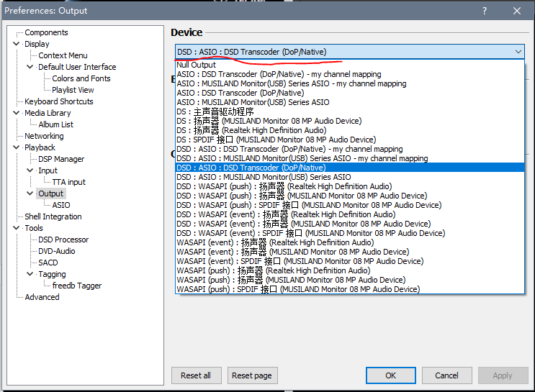Choose ASIO : DSD Transcoder - my channel mapping
535x392 pixels.
(350, 74)
